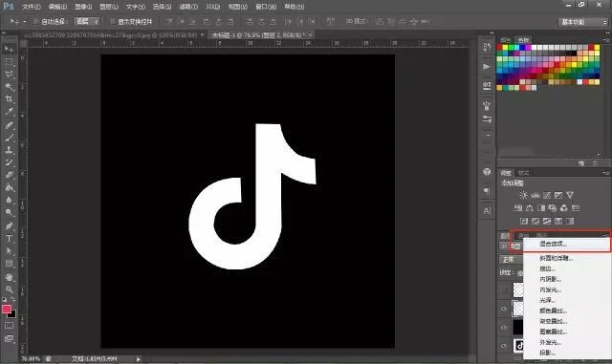The width and height of the screenshot is (612, 364).
Task: Add a Vibrance triangle adjustment
Action: click(x=570, y=195)
